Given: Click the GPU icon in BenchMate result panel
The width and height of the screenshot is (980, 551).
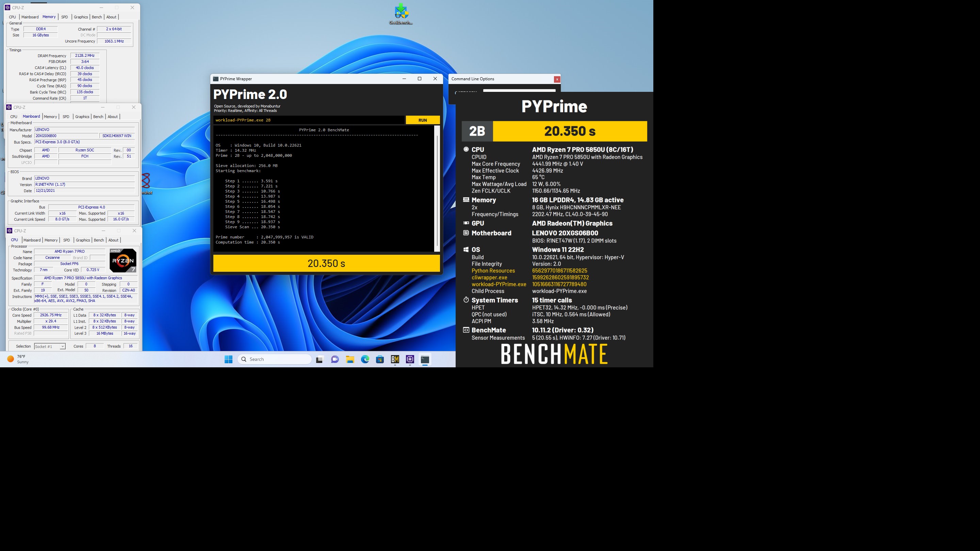Looking at the screenshot, I should click(466, 223).
